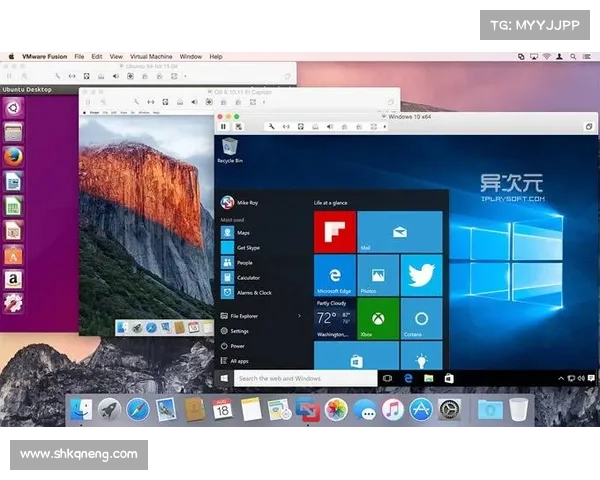
Task: Open Alarms & Clock in Start menu
Action: coord(246,293)
